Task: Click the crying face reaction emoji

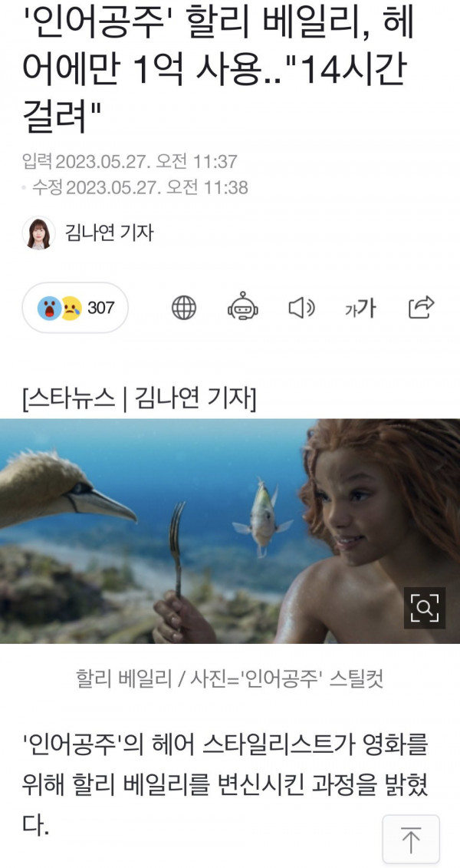Action: [71, 307]
